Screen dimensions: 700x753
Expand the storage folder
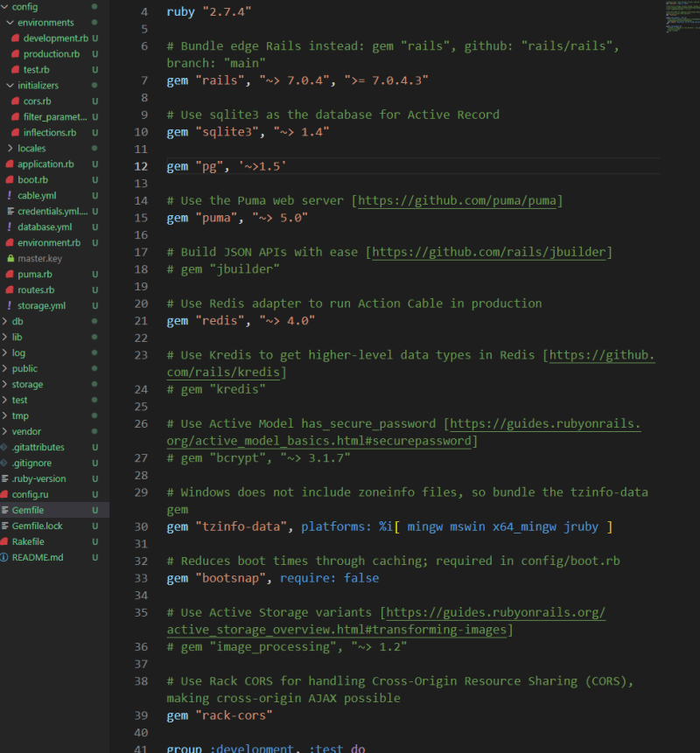point(4,384)
